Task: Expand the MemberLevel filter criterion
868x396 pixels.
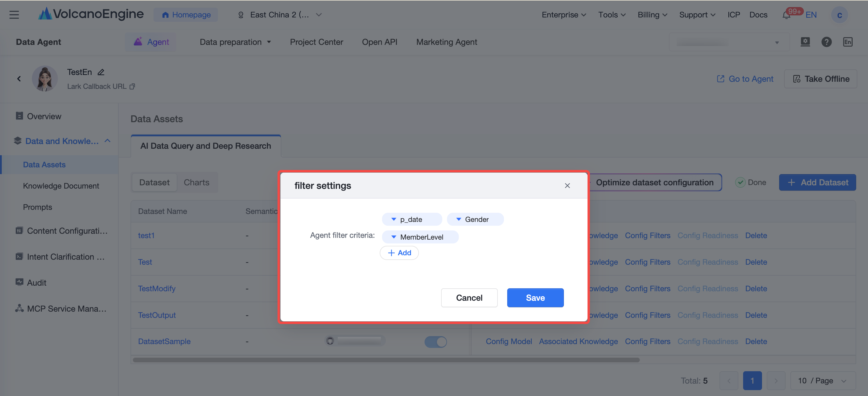Action: pos(420,237)
